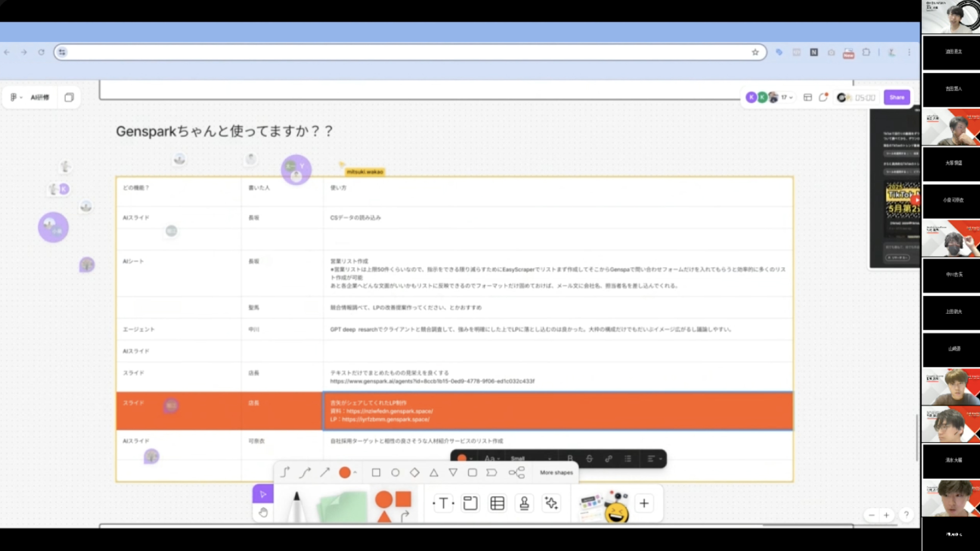Pick the green sticky note tool
980x551 pixels.
pos(342,506)
